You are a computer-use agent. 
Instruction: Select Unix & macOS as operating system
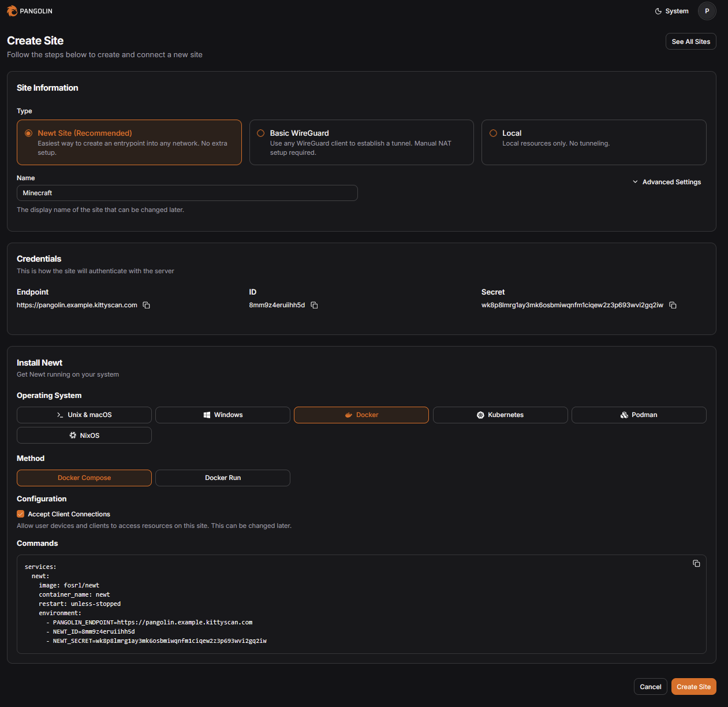click(x=84, y=415)
